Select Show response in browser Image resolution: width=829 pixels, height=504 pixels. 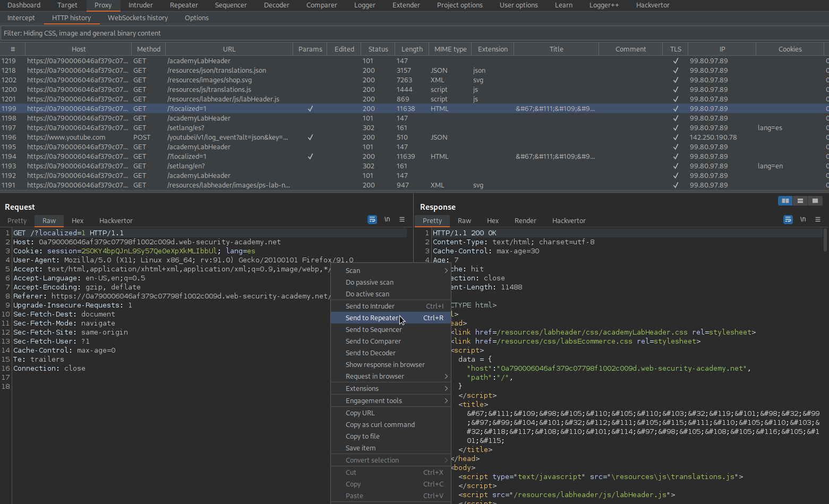tap(391, 365)
